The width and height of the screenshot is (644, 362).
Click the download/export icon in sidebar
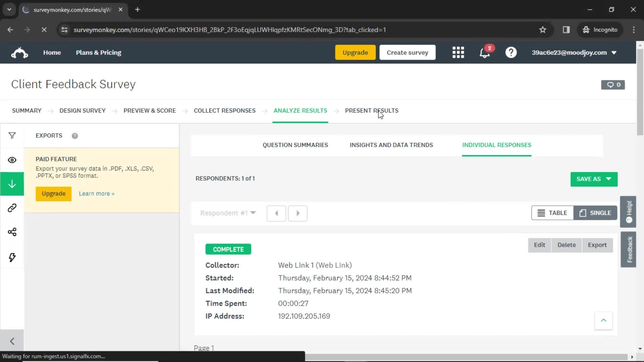(12, 184)
